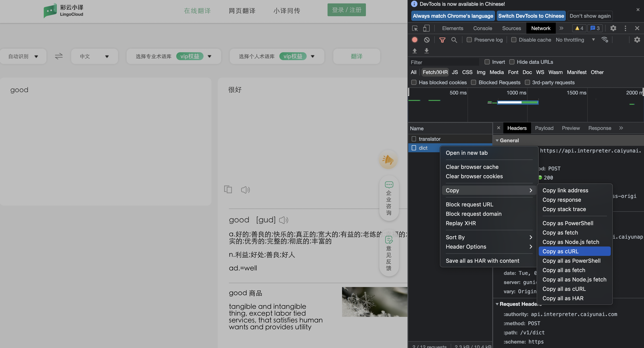Open the source language dropdown
Image resolution: width=644 pixels, height=348 pixels.
[x=23, y=56]
